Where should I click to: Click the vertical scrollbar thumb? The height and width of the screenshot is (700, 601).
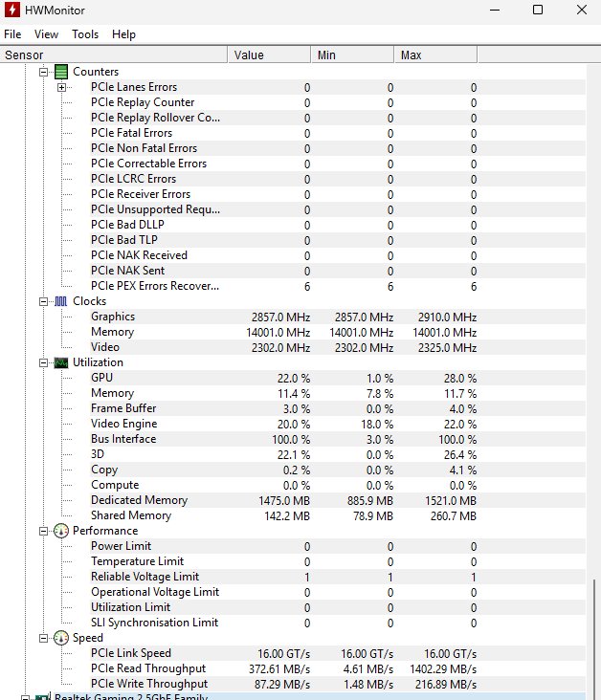click(594, 640)
